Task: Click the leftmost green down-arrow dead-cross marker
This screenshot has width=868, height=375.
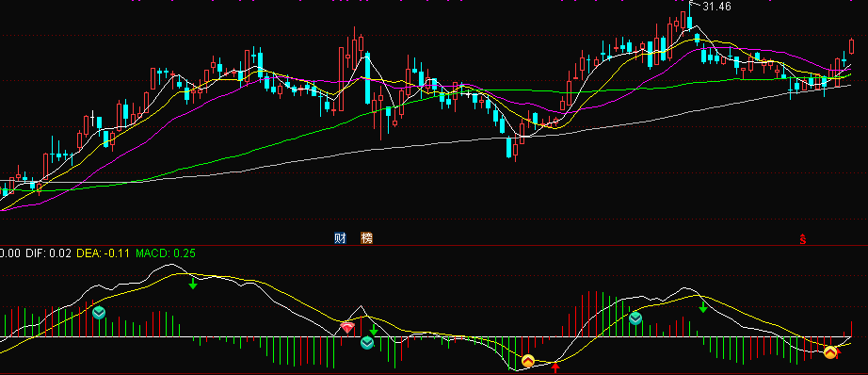Action: [193, 283]
